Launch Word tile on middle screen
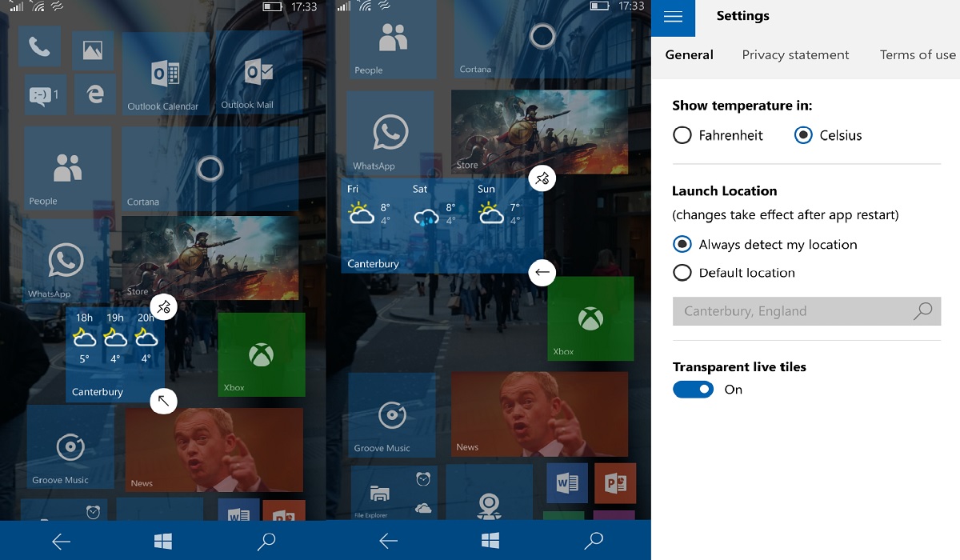The image size is (960, 560). [567, 483]
